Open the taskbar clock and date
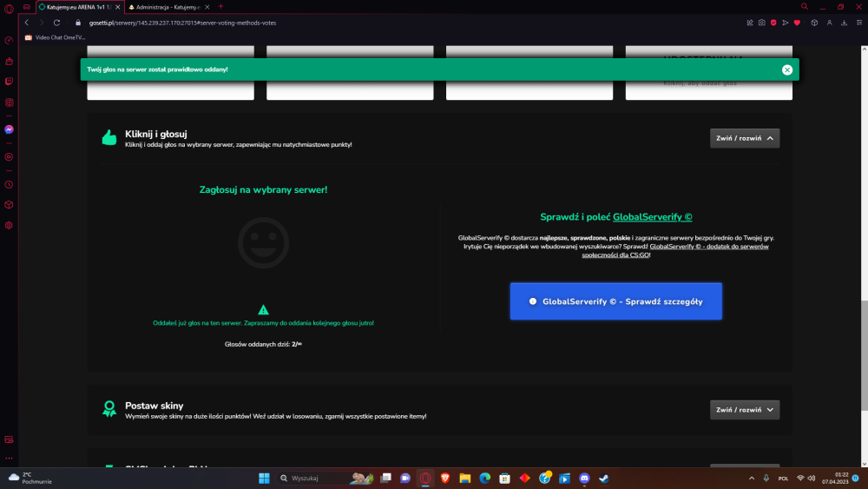 coord(835,478)
